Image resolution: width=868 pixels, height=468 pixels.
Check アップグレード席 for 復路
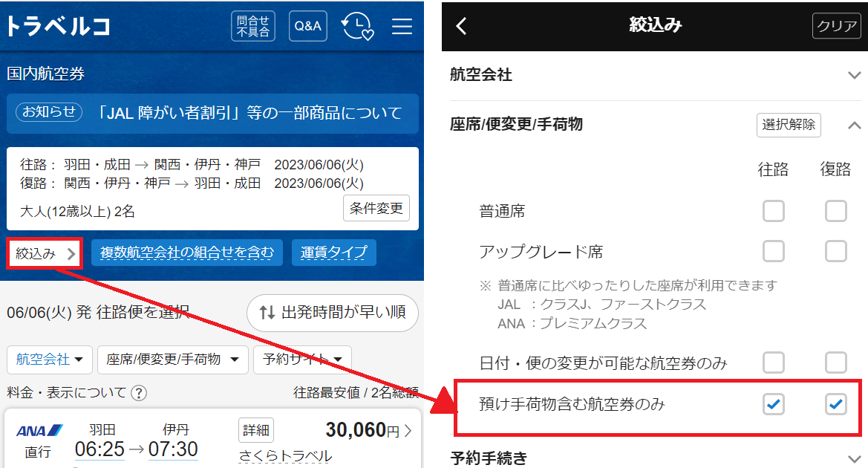[x=835, y=252]
